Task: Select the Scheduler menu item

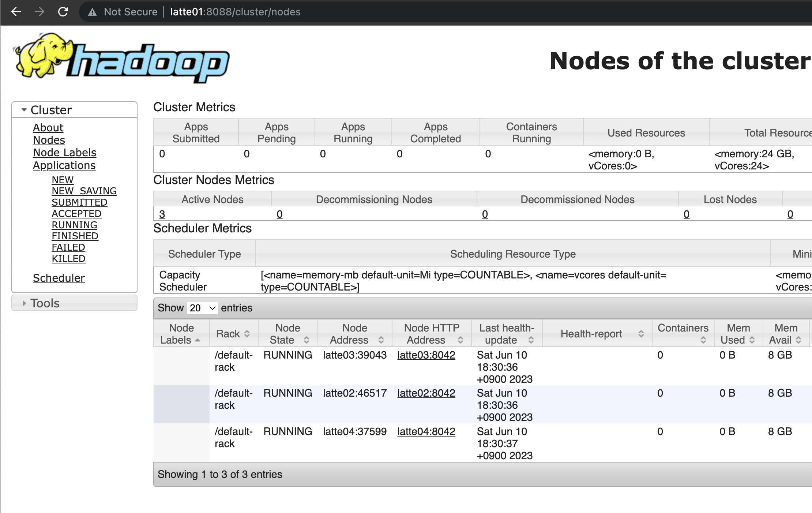Action: click(x=59, y=278)
